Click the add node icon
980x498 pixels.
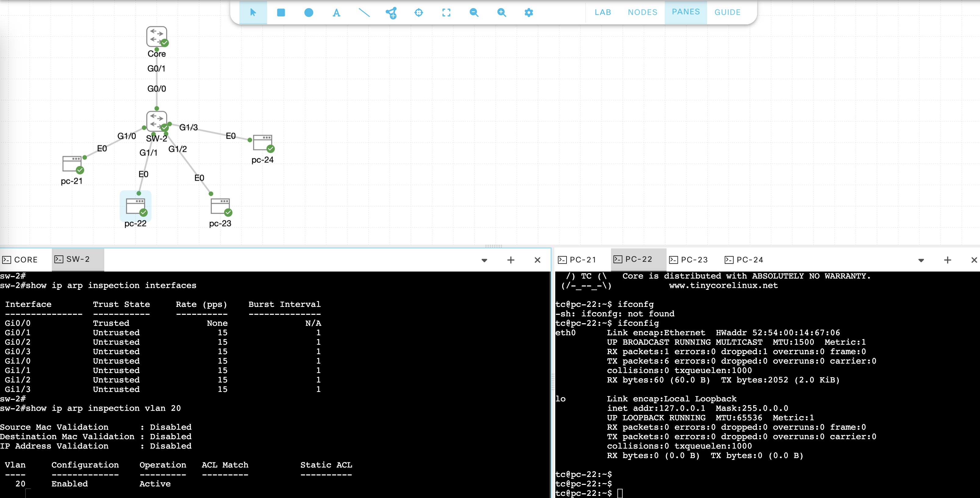pos(391,12)
